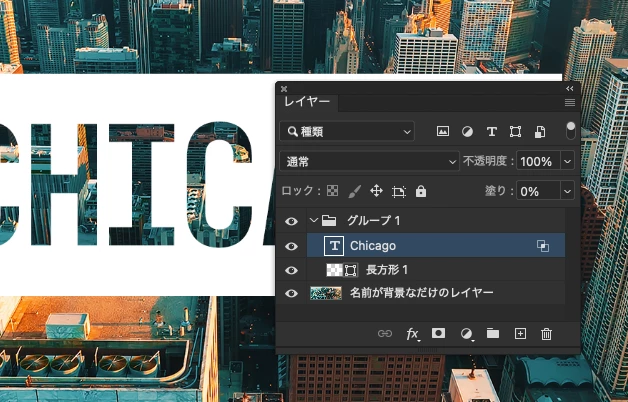
Task: Open the 通常 blend mode dropdown
Action: pos(369,161)
